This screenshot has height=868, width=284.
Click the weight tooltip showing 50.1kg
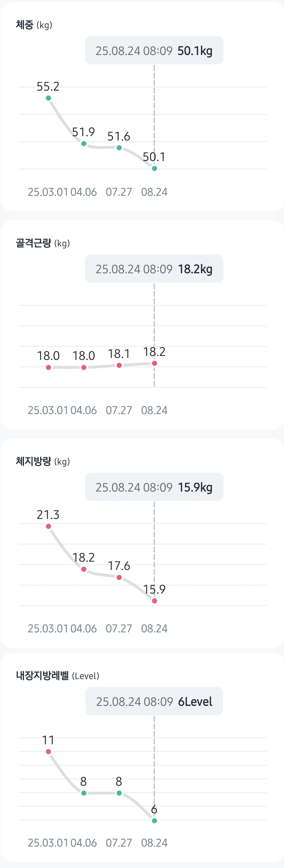point(154,50)
